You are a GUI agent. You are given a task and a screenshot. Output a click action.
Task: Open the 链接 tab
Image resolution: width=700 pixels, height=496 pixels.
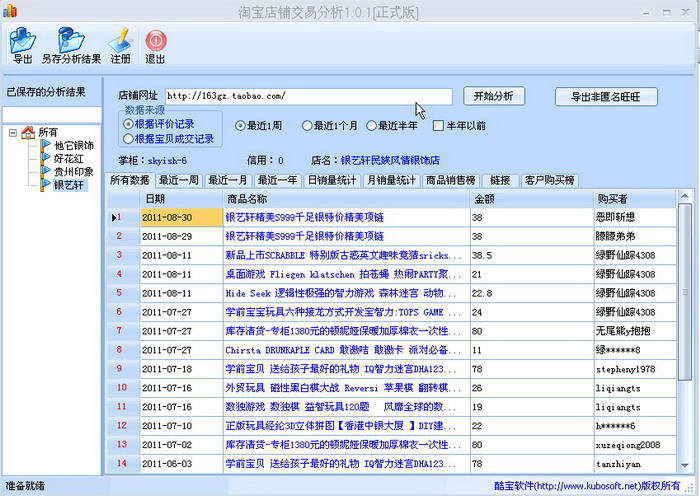[x=500, y=180]
